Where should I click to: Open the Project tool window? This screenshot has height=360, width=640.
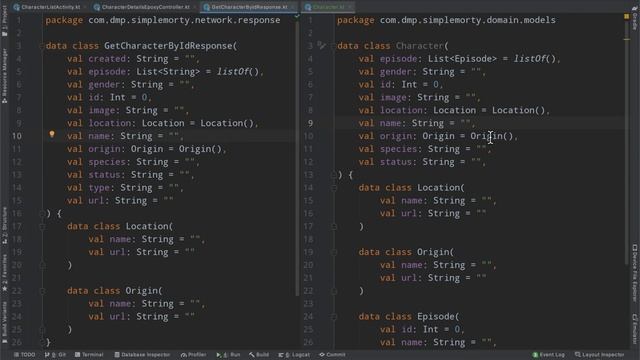(x=4, y=20)
